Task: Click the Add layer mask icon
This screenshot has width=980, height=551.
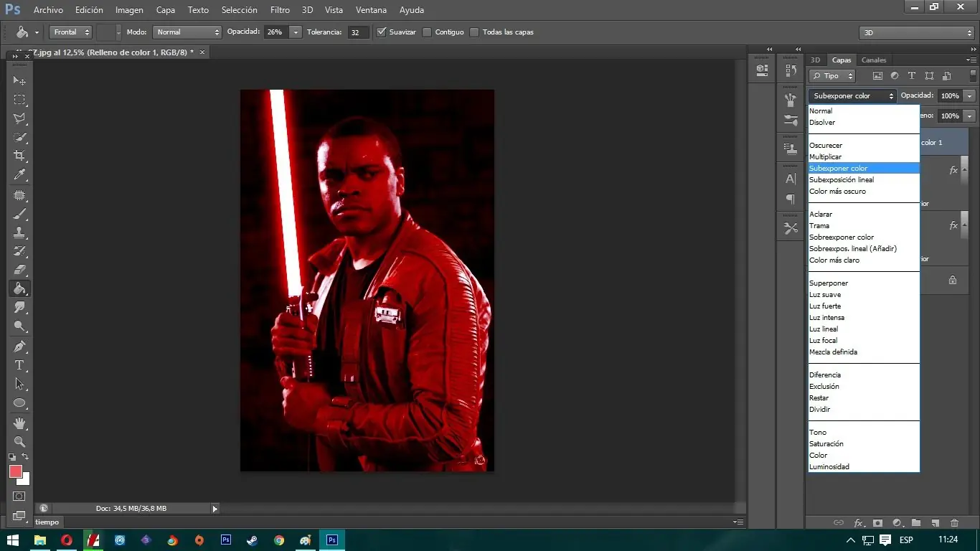Action: click(x=878, y=523)
